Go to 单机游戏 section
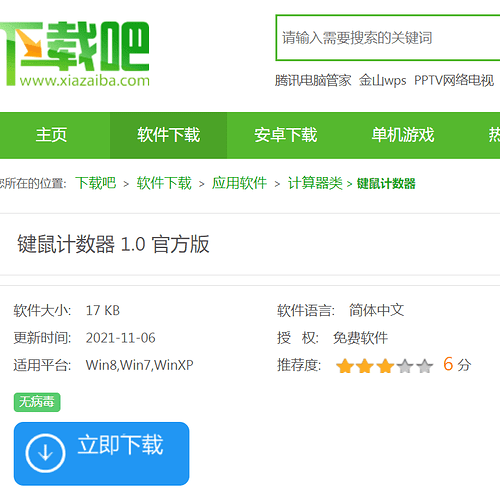This screenshot has width=500, height=500. point(403,135)
